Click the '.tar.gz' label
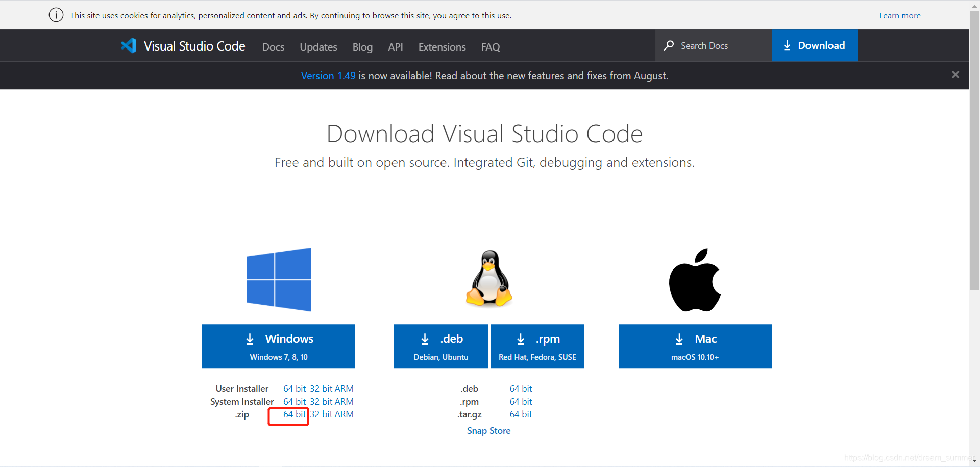 pyautogui.click(x=470, y=414)
